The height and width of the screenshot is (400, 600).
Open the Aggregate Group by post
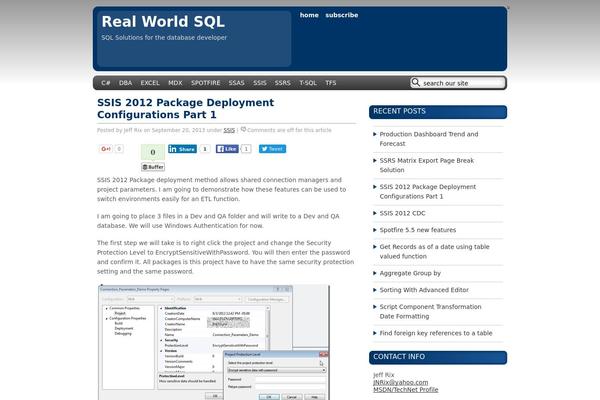click(x=410, y=273)
